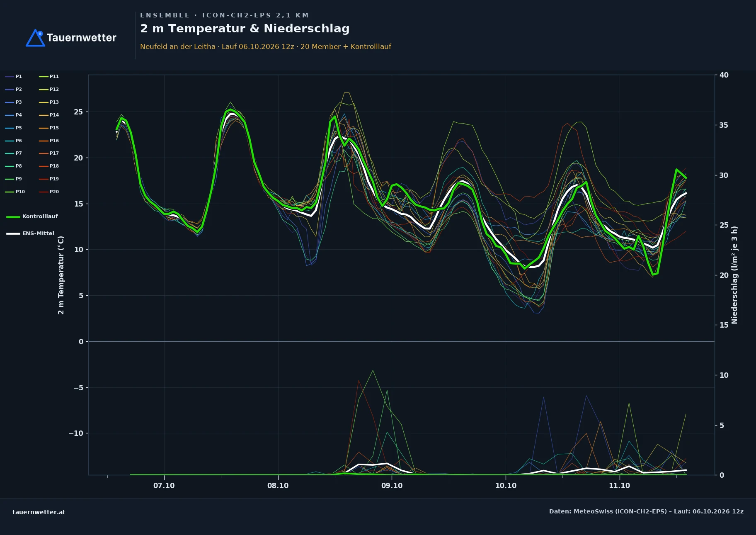The width and height of the screenshot is (756, 535).
Task: Click the MeteoSwiss data source footer text
Action: coord(646,511)
